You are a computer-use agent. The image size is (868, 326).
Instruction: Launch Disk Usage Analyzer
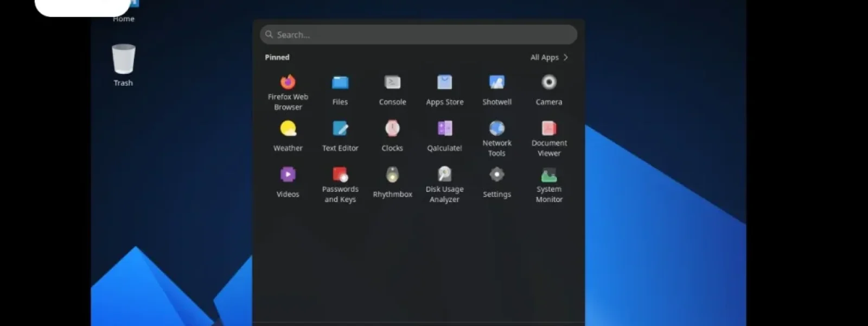[x=444, y=174]
